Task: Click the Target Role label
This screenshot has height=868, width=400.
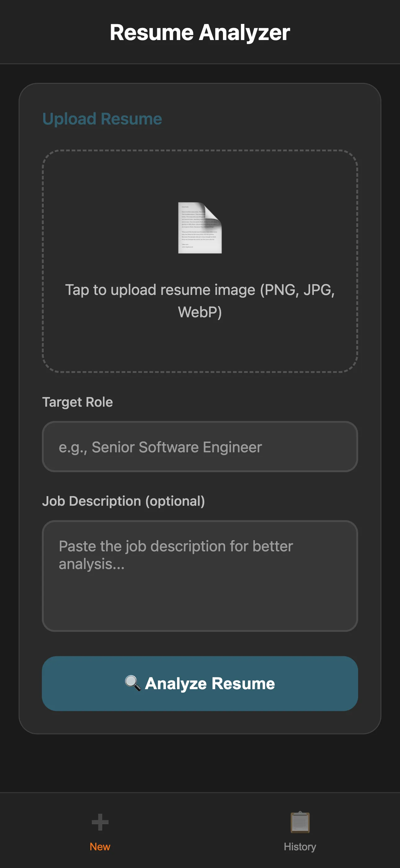Action: tap(78, 402)
